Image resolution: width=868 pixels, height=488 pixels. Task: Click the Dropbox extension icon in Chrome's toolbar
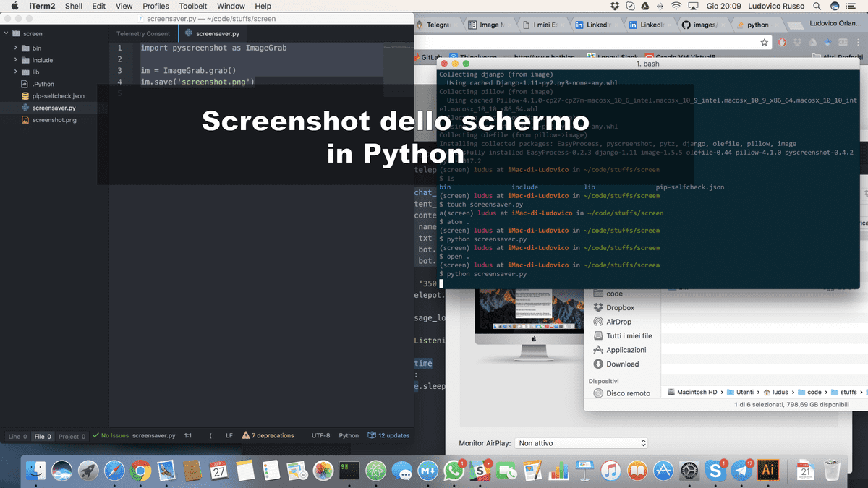(x=796, y=42)
